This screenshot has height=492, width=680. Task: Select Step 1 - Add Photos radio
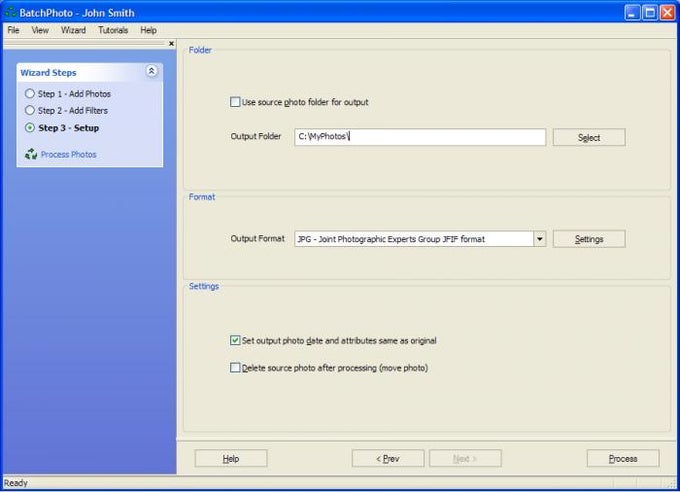[x=29, y=94]
